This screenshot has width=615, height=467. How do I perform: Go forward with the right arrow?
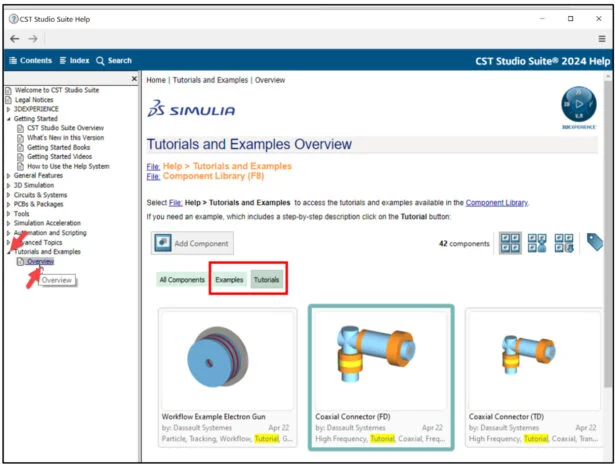tap(33, 38)
